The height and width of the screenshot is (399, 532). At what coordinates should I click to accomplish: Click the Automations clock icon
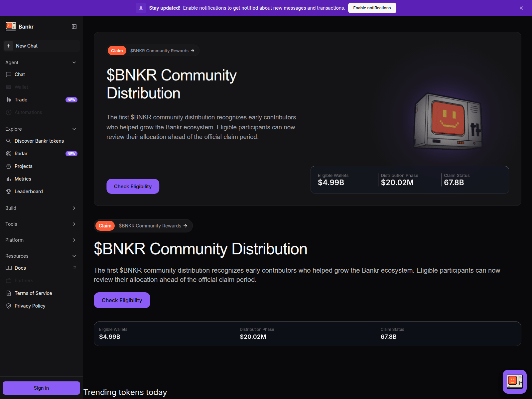click(x=9, y=112)
